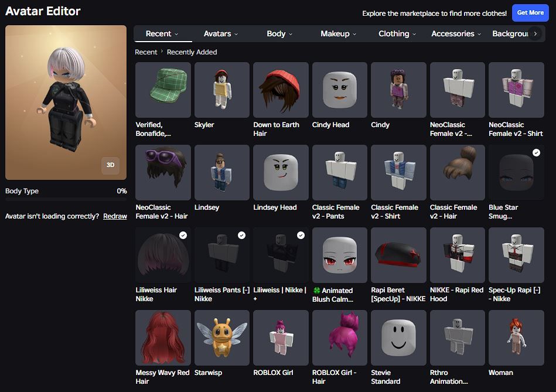Equip the Rapi Beret [SpecUp] item
This screenshot has width=556, height=392.
pyautogui.click(x=398, y=255)
